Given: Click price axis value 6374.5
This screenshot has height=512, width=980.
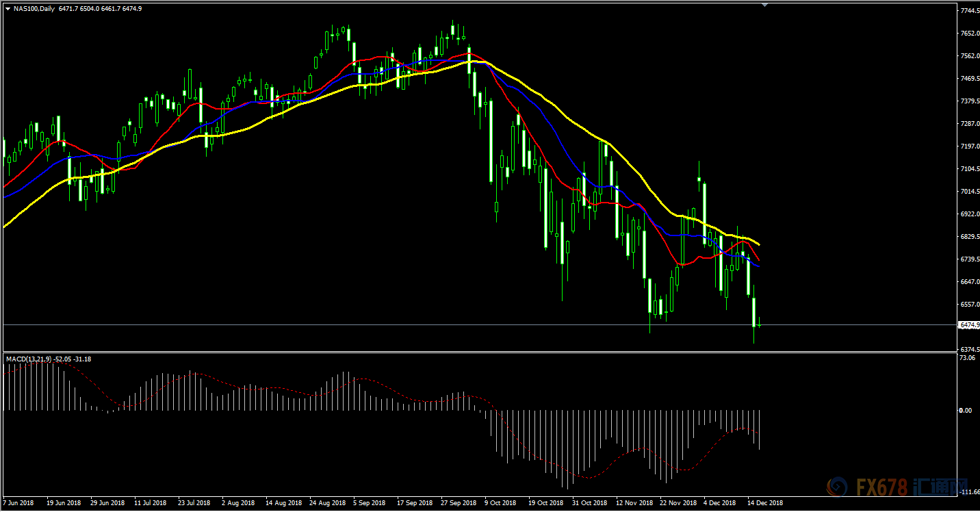Looking at the screenshot, I should tap(969, 349).
